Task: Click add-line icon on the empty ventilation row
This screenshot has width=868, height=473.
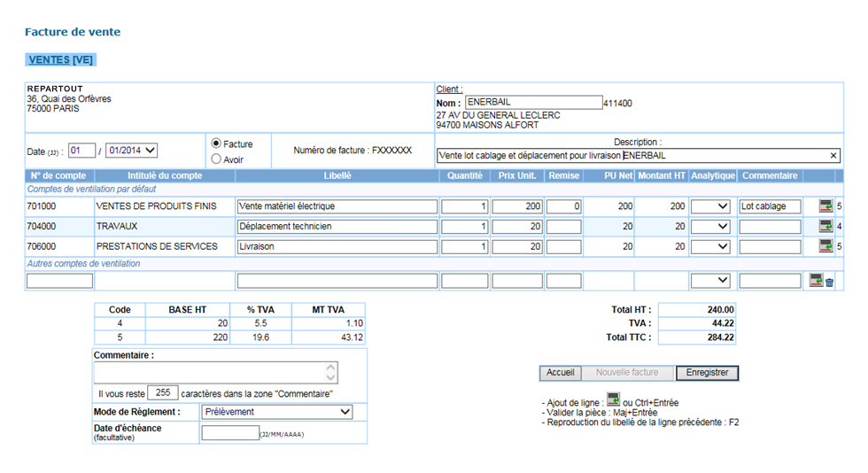Action: [x=816, y=280]
